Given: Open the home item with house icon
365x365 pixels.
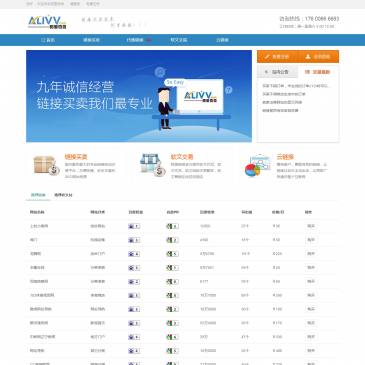Looking at the screenshot, I should [48, 40].
